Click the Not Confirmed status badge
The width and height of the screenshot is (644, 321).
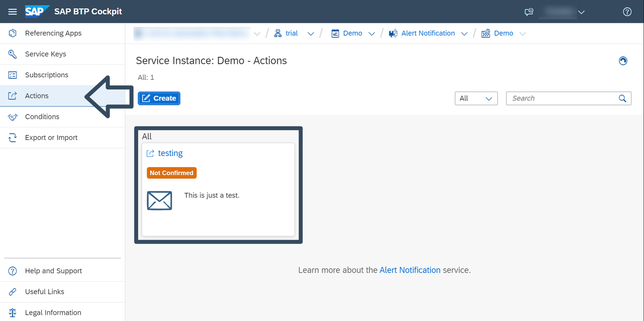[x=172, y=173]
